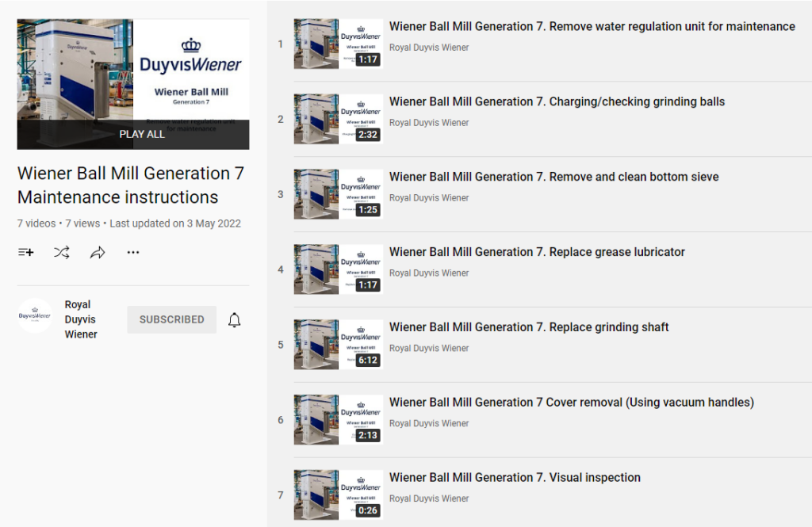
Task: Shuffle the playlist
Action: pyautogui.click(x=62, y=253)
